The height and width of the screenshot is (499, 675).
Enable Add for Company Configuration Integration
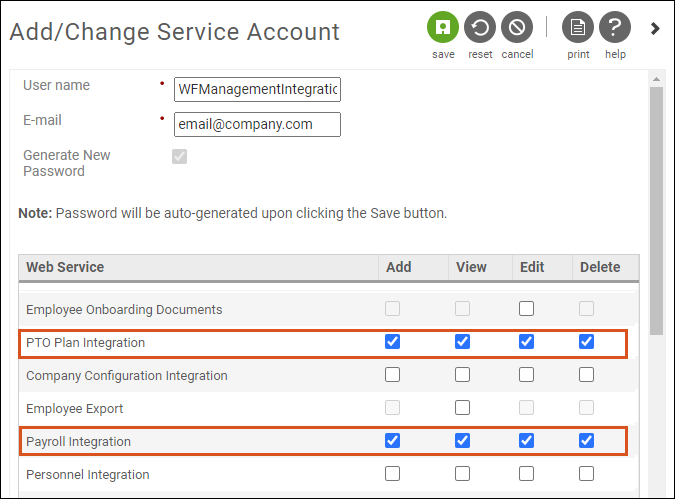(392, 375)
